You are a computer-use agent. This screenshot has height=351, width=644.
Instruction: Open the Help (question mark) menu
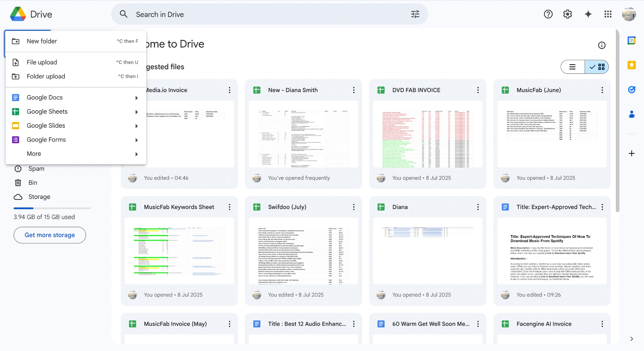point(548,14)
